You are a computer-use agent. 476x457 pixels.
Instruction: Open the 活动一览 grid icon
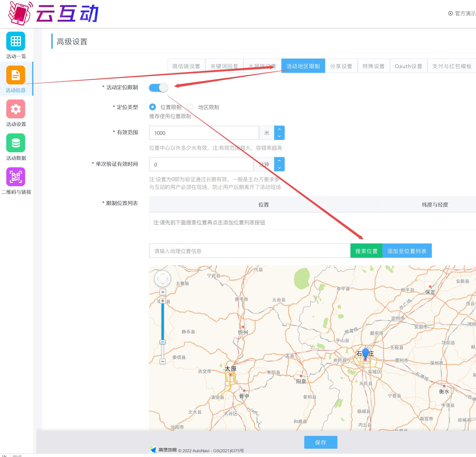tap(16, 41)
